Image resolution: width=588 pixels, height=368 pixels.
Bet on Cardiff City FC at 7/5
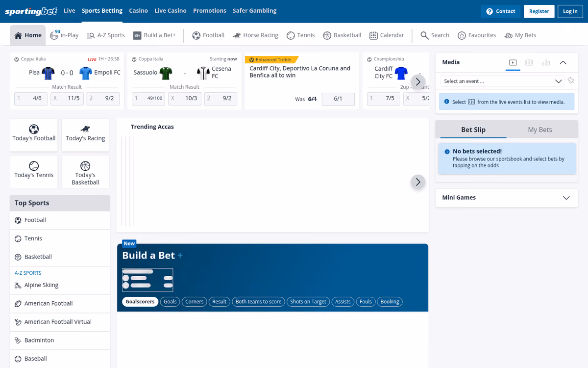coord(384,99)
